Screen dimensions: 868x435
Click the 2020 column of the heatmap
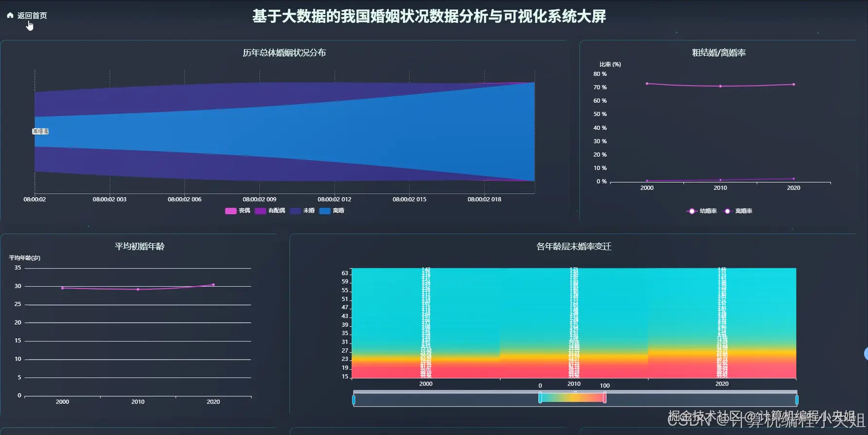click(x=722, y=323)
